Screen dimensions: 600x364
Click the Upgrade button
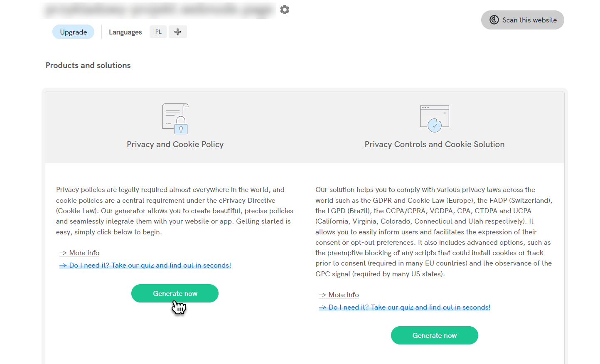(74, 32)
